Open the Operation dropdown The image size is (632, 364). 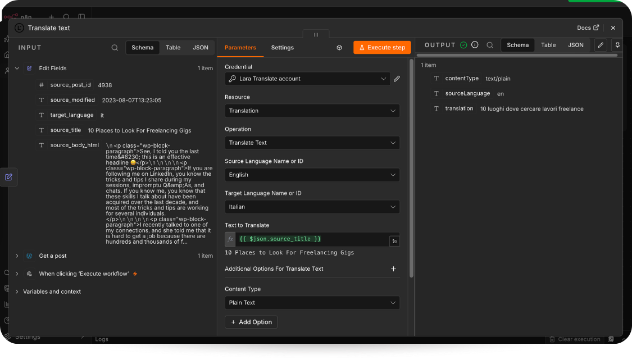(x=312, y=143)
